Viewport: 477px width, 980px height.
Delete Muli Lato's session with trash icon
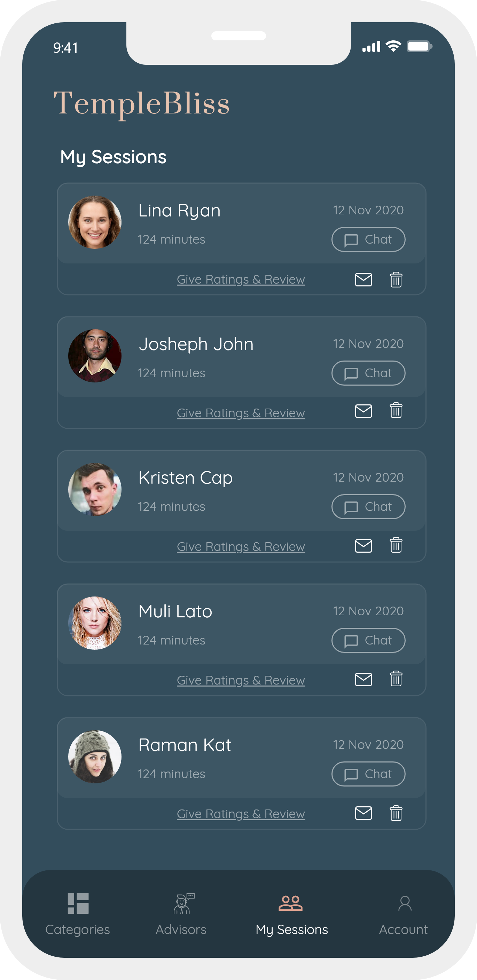pyautogui.click(x=396, y=679)
